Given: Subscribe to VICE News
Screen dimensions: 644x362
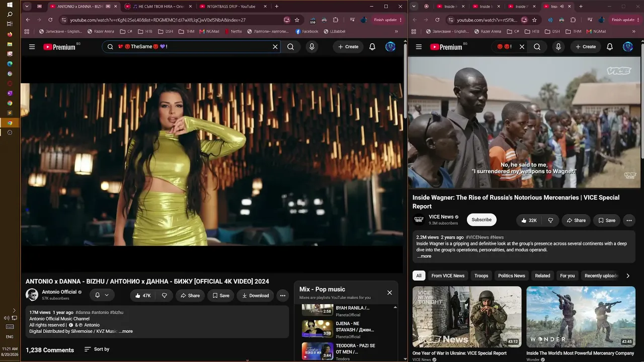Looking at the screenshot, I should (481, 220).
